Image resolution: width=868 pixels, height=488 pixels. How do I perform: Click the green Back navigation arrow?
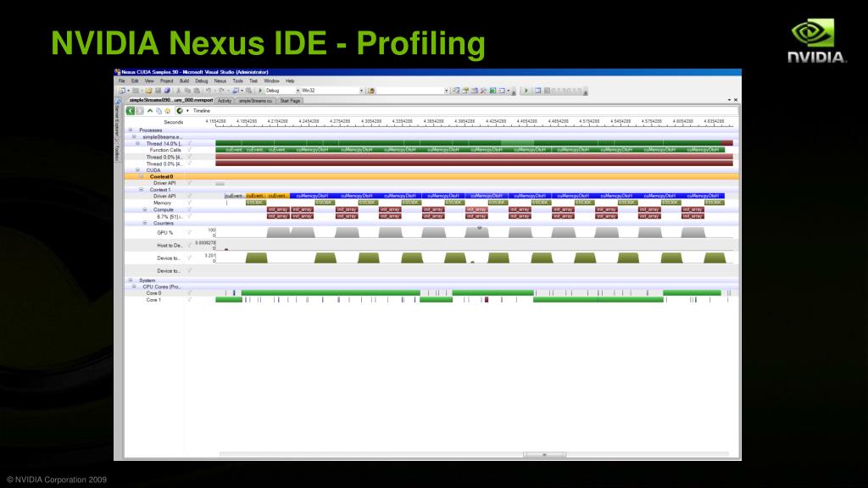[130, 111]
